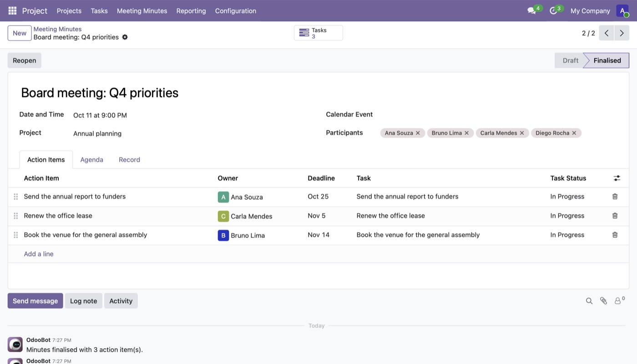Click the Reopen button
Viewport: 637px width, 364px height.
pyautogui.click(x=25, y=61)
